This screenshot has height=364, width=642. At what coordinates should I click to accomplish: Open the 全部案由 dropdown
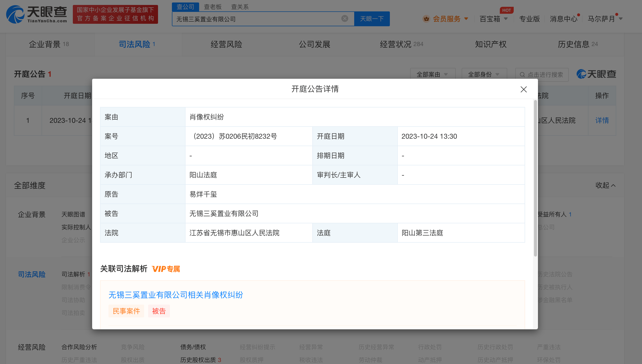(x=432, y=75)
